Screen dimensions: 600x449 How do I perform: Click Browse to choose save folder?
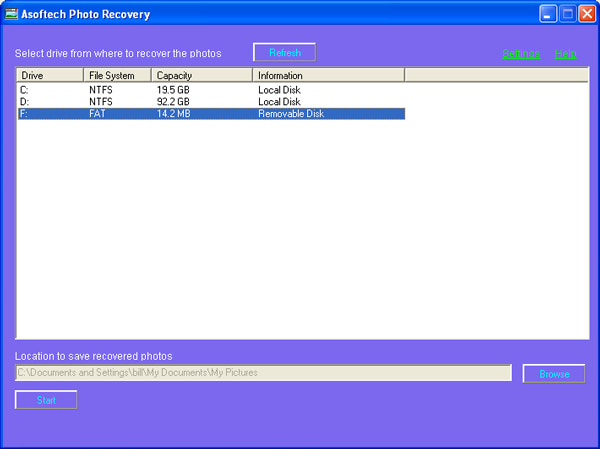coord(554,373)
